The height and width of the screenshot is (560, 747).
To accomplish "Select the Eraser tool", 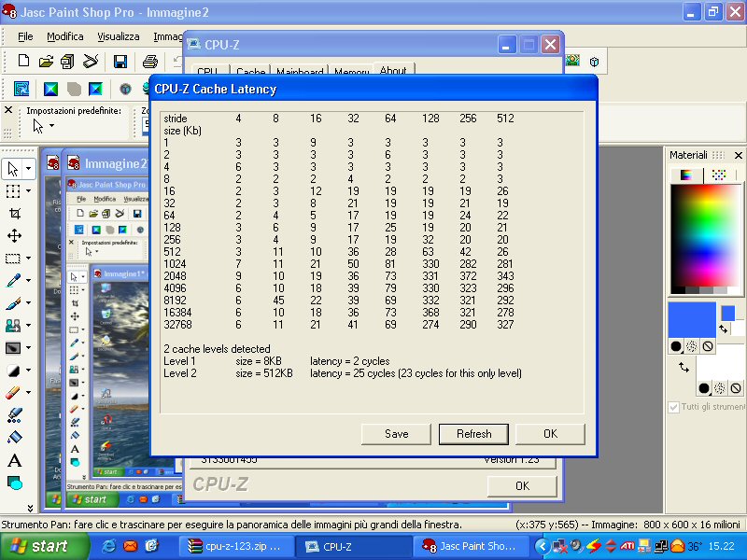I will click(x=13, y=392).
